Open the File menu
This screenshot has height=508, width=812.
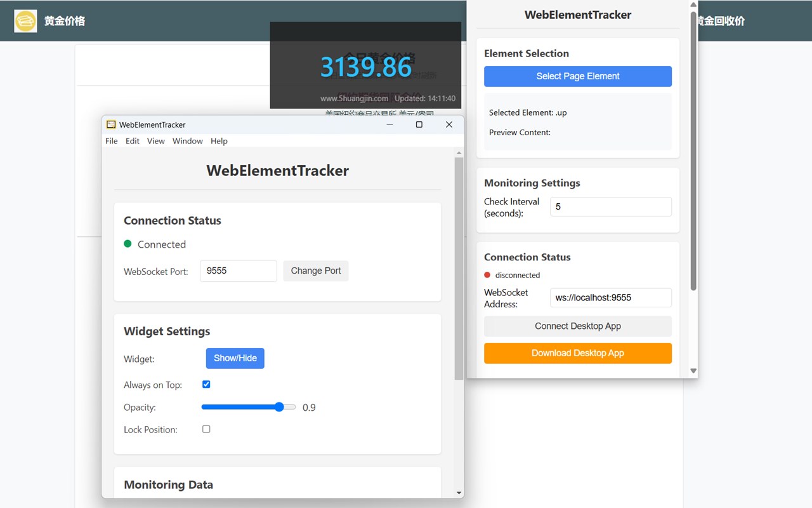pyautogui.click(x=112, y=141)
